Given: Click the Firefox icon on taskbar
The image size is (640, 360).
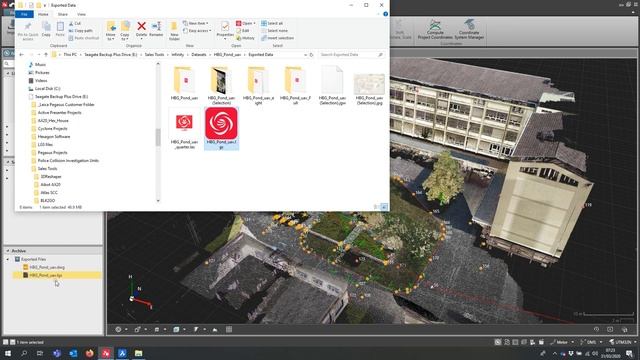Looking at the screenshot, I should pyautogui.click(x=89, y=353).
